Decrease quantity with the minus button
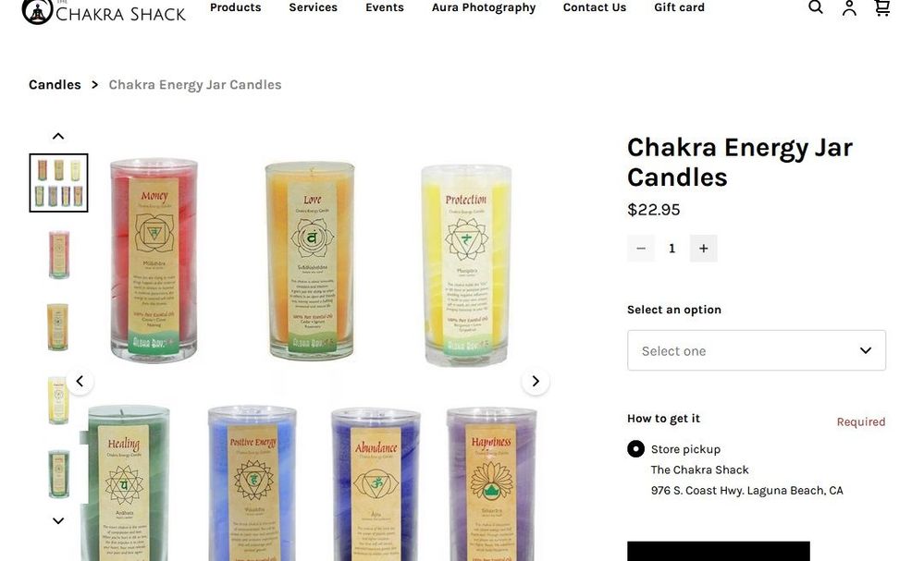Viewport: 924px width, 561px height. (x=641, y=249)
